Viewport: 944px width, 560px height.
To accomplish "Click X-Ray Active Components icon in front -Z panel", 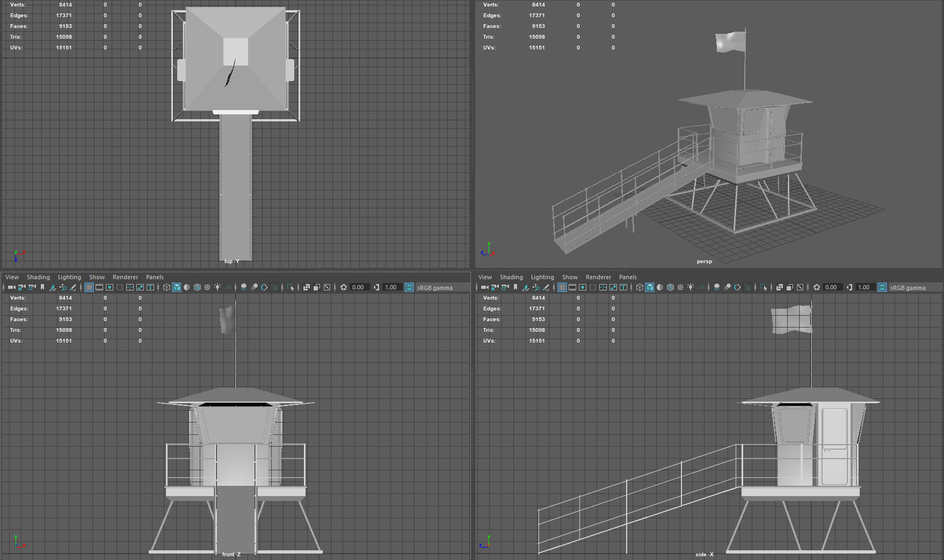I will click(316, 287).
